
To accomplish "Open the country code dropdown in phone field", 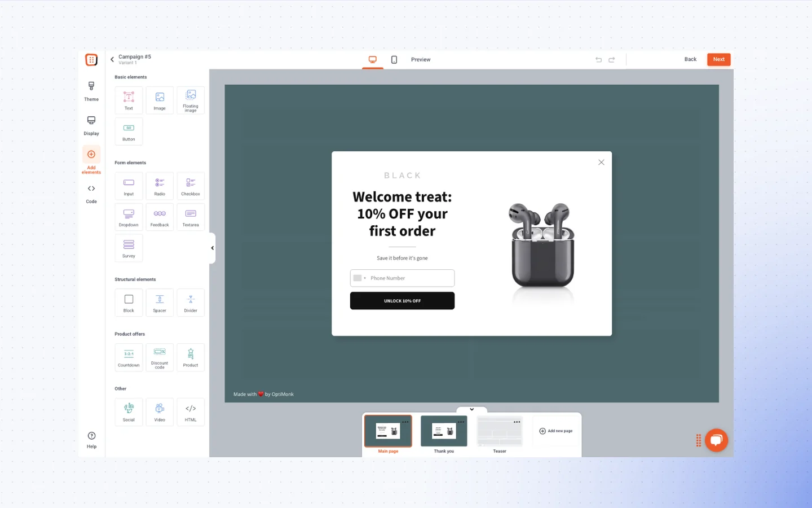I will pyautogui.click(x=360, y=278).
